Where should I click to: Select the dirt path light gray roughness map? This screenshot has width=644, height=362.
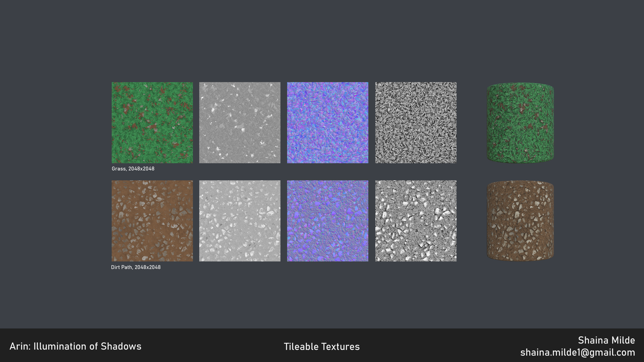240,221
